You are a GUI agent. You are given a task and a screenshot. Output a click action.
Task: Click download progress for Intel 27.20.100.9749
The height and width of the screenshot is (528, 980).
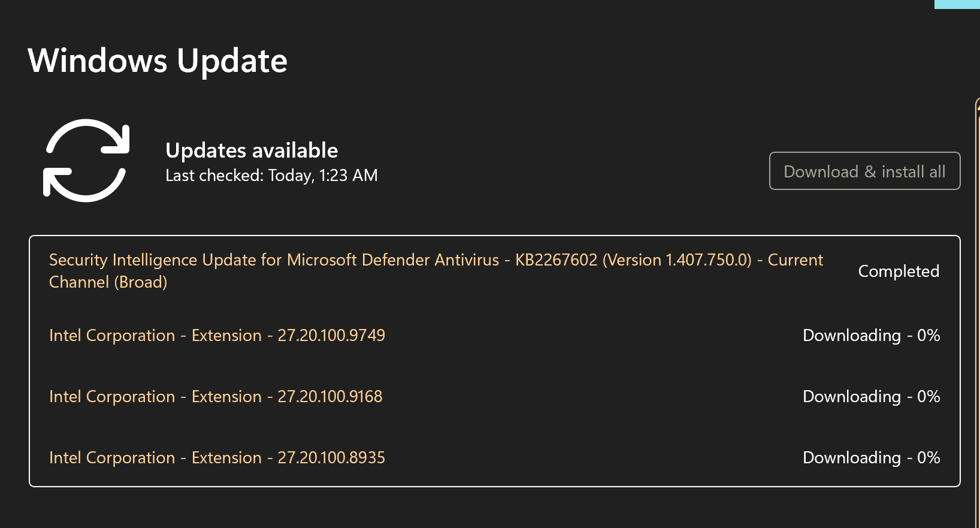[871, 336]
